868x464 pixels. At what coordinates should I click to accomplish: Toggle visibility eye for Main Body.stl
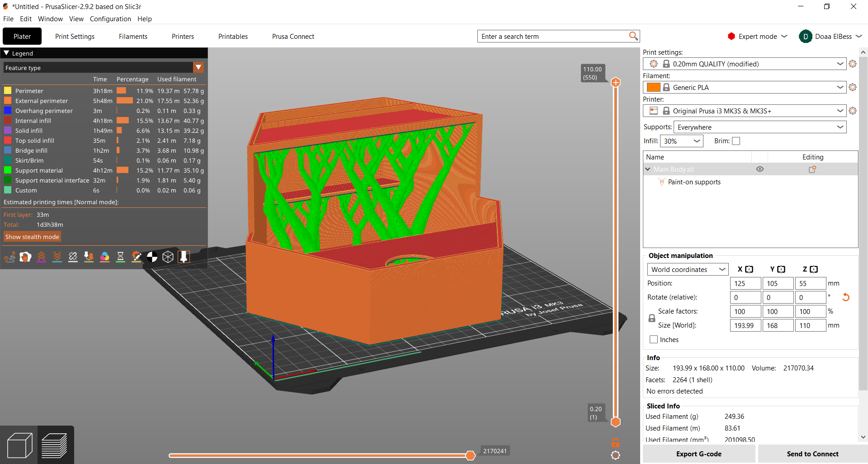click(x=760, y=169)
